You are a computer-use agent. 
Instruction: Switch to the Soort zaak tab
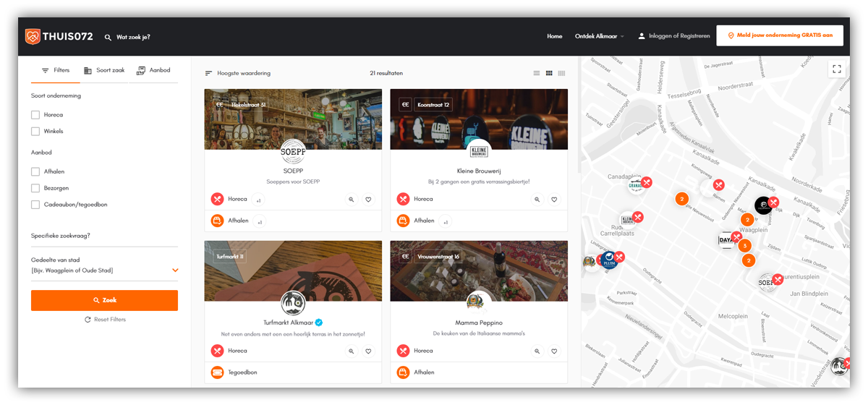pos(104,70)
